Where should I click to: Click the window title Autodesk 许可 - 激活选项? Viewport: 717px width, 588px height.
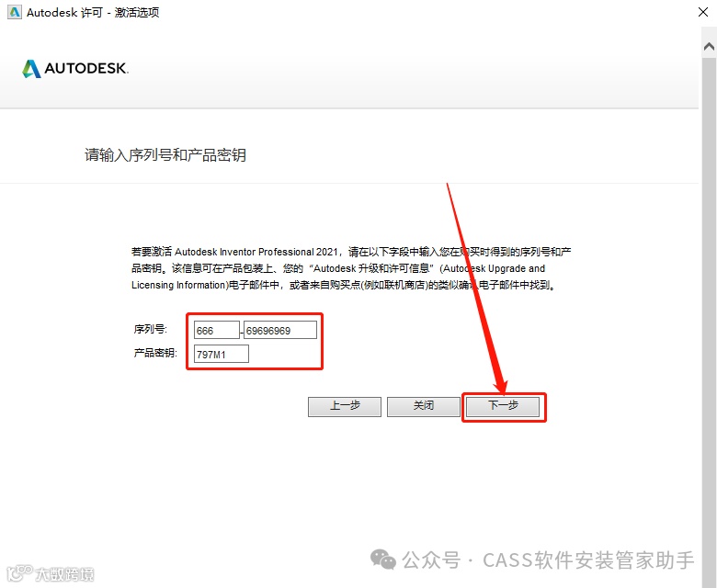(x=93, y=12)
